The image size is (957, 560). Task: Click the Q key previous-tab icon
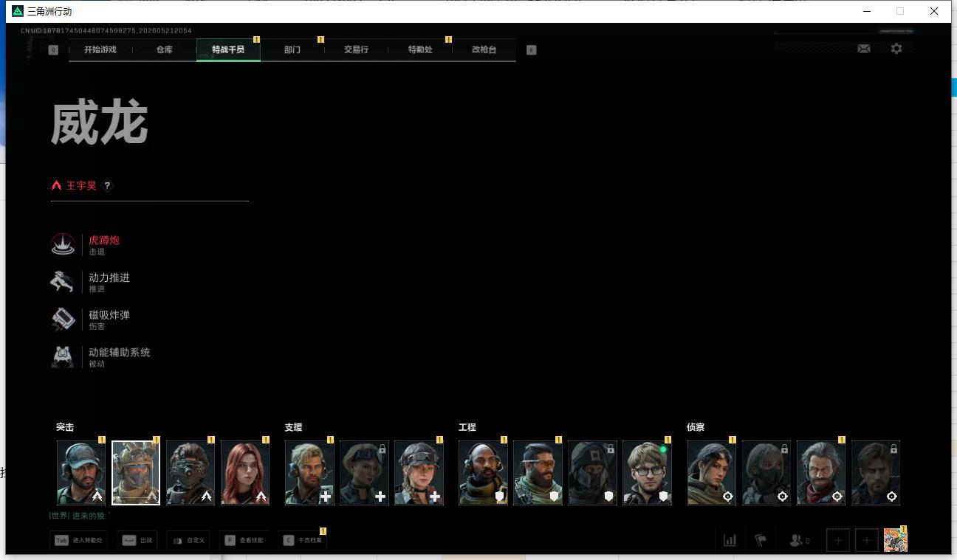(x=53, y=50)
